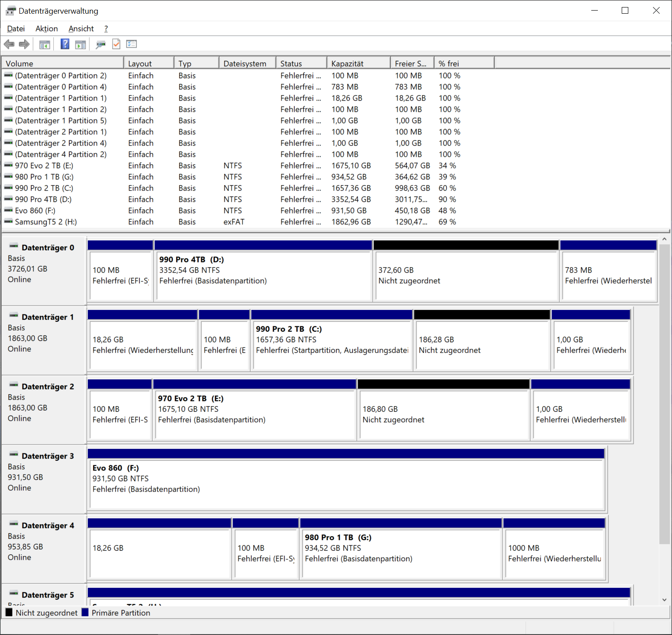Toggle the action pane toolbar icon
Screen dimensions: 672x635
click(80, 44)
